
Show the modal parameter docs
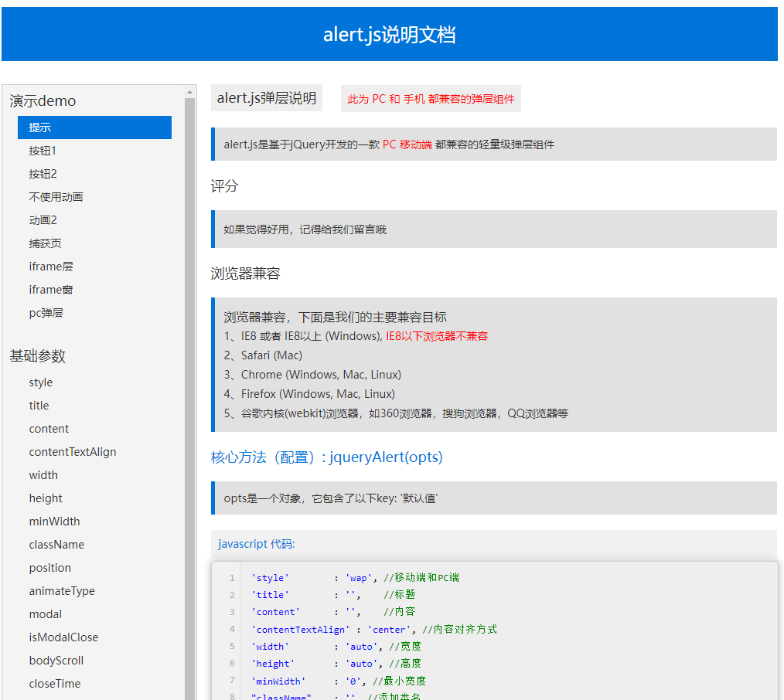pos(45,614)
